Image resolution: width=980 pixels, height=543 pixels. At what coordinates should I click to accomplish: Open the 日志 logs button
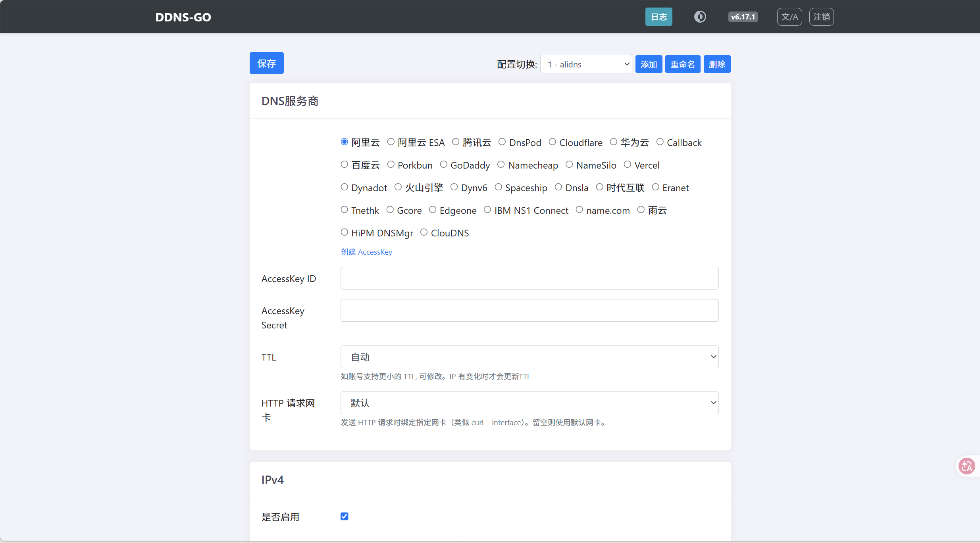659,17
